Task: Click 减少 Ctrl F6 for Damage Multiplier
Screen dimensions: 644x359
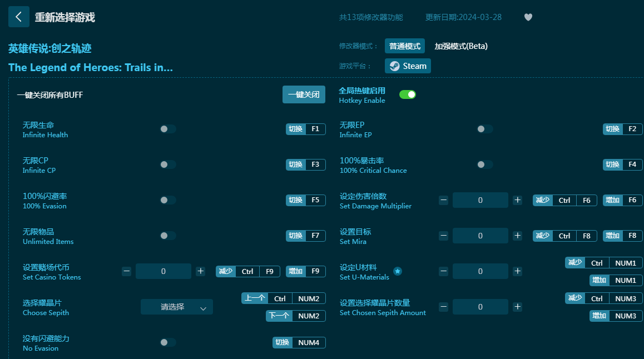Action: (564, 200)
